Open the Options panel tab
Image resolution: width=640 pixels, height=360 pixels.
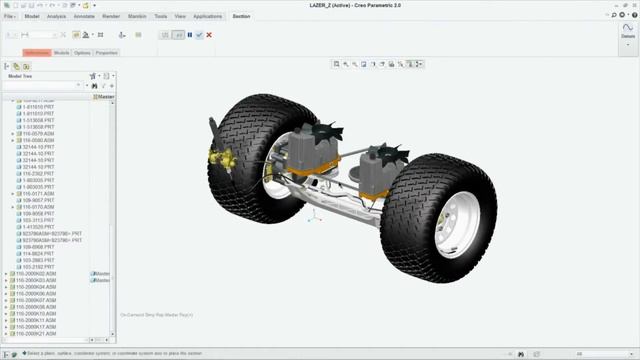82,53
